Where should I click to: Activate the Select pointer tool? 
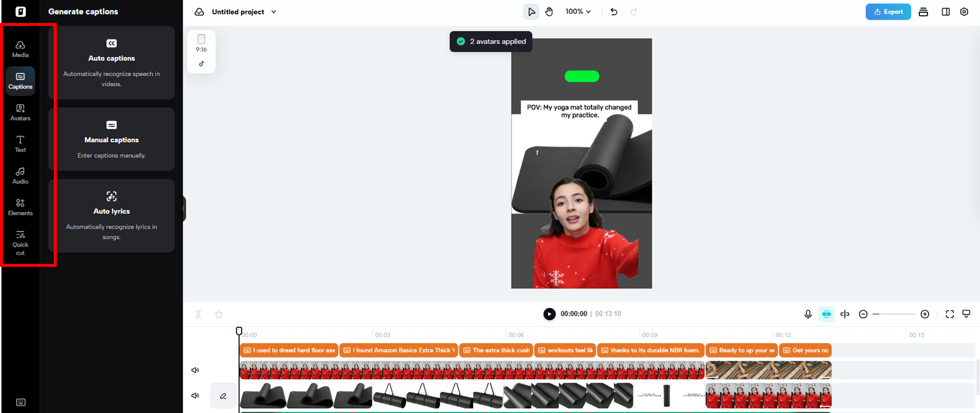tap(531, 12)
